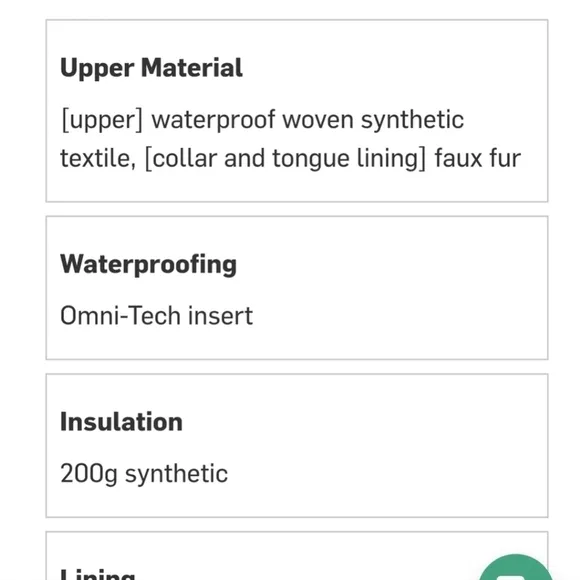Click the Insulation heading

tap(121, 422)
